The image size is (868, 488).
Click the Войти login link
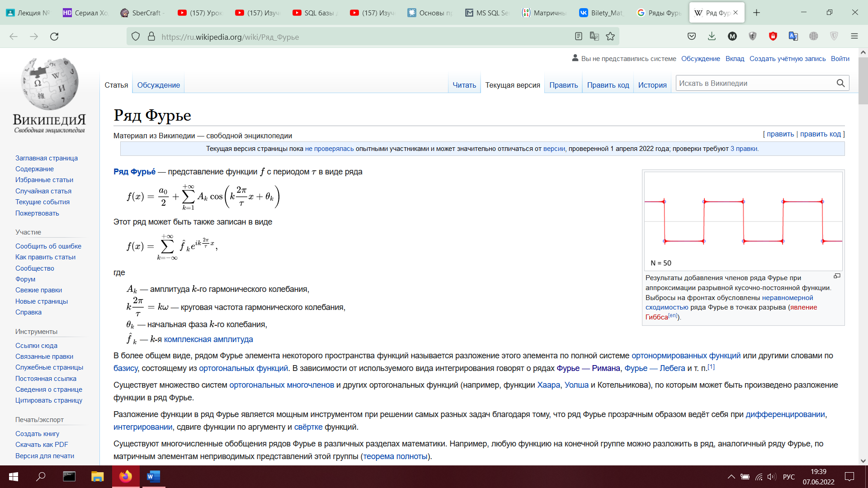pyautogui.click(x=840, y=59)
